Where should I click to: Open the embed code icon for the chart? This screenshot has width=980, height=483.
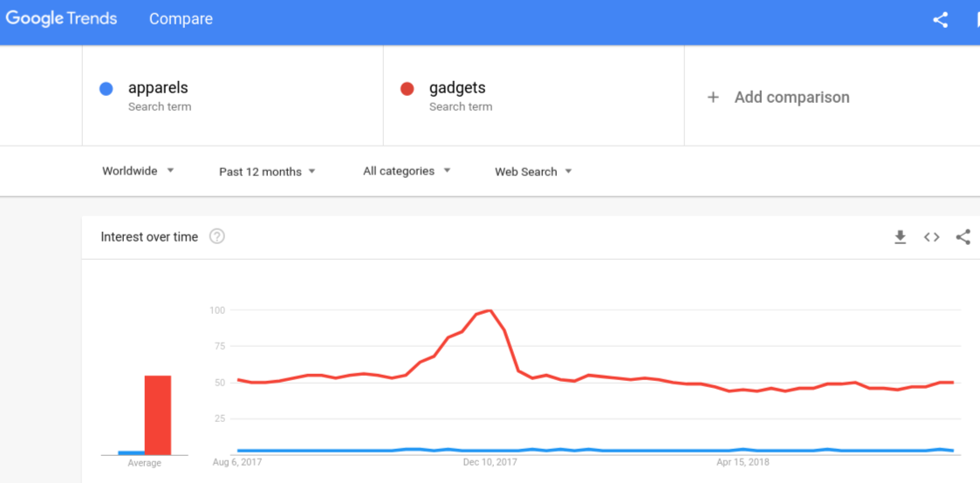pyautogui.click(x=932, y=237)
